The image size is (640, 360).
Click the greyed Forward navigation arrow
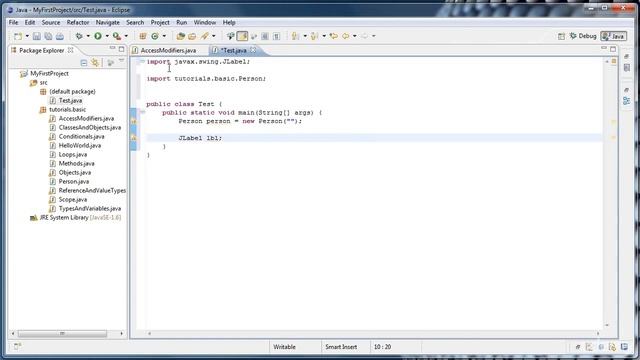coord(364,36)
